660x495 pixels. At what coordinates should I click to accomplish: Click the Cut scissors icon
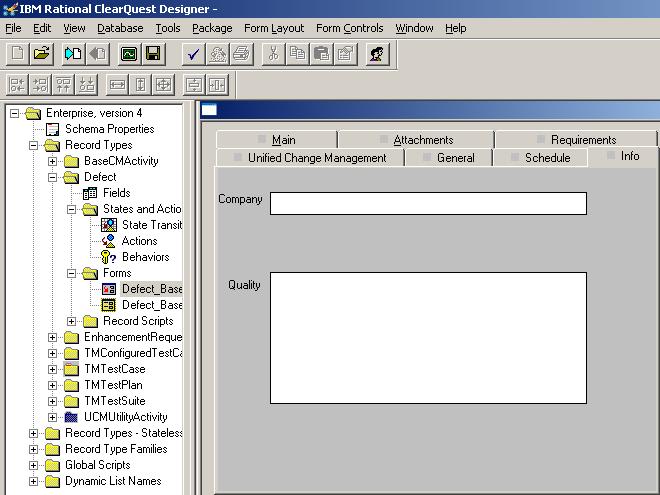(x=273, y=54)
